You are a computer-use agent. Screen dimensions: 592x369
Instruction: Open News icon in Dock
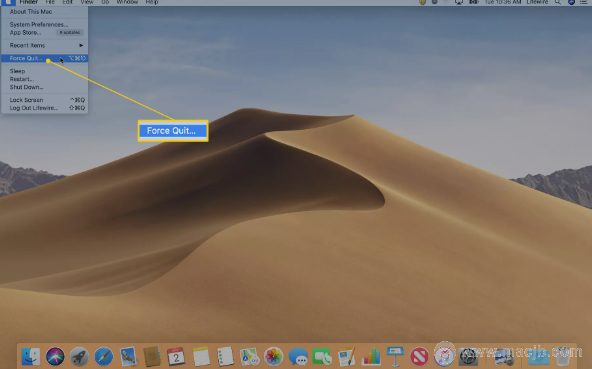[x=419, y=357]
